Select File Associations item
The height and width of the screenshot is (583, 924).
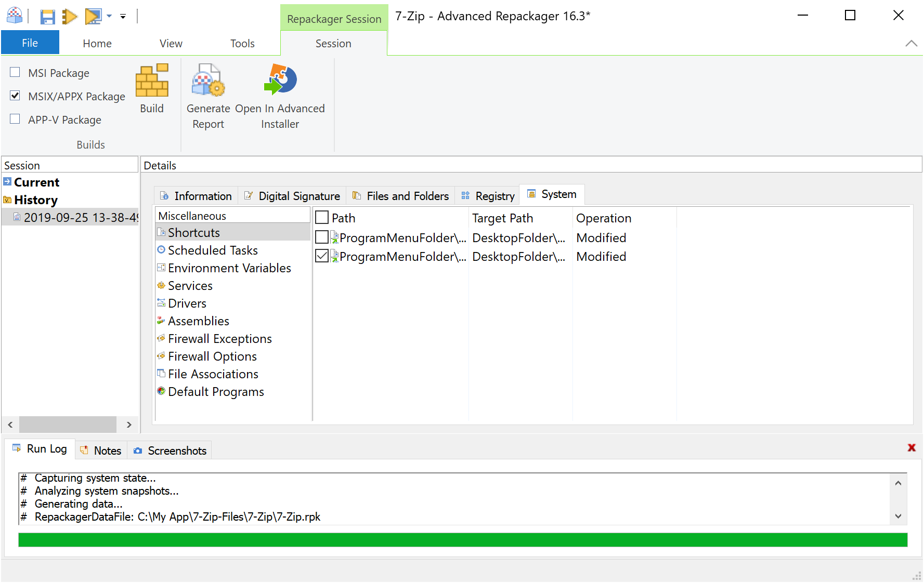213,374
